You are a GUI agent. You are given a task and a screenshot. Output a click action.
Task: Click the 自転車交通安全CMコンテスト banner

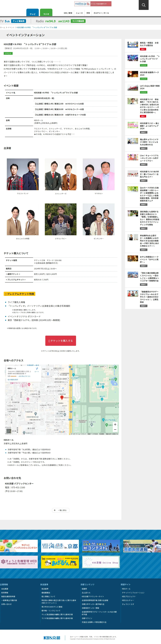tap(101, 546)
